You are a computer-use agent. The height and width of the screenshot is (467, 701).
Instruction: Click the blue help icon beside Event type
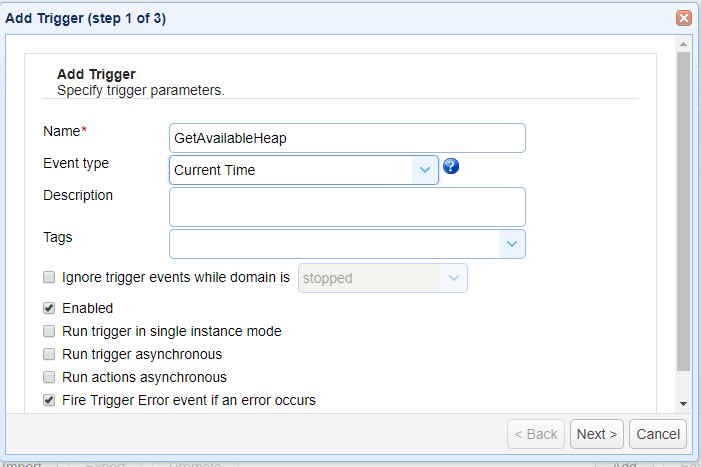[451, 167]
